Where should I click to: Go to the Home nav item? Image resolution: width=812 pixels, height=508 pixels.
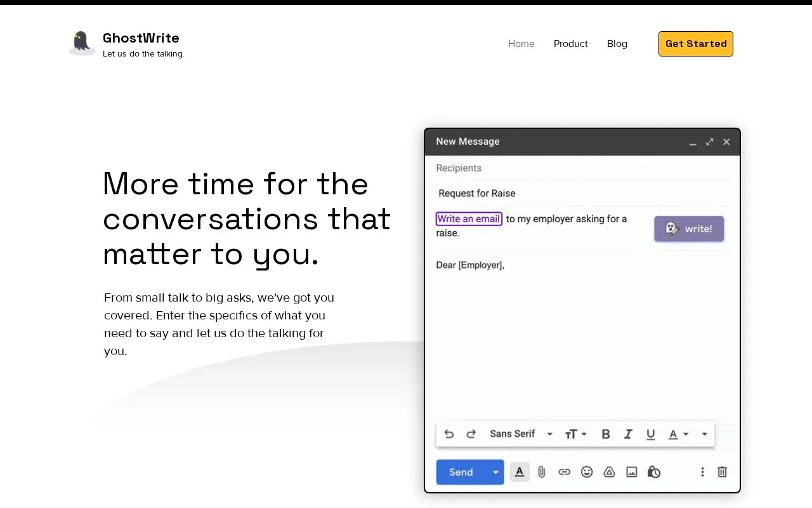click(521, 44)
